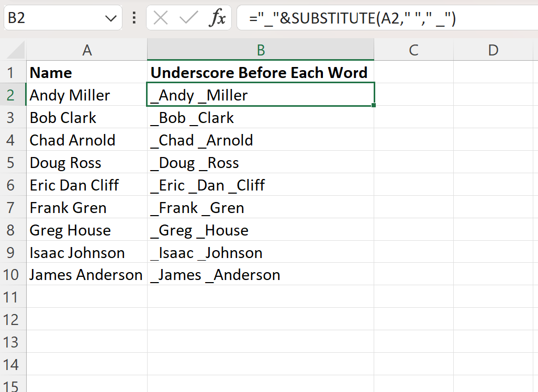Screen dimensions: 538x392
Task: Select column D header
Action: pos(493,50)
